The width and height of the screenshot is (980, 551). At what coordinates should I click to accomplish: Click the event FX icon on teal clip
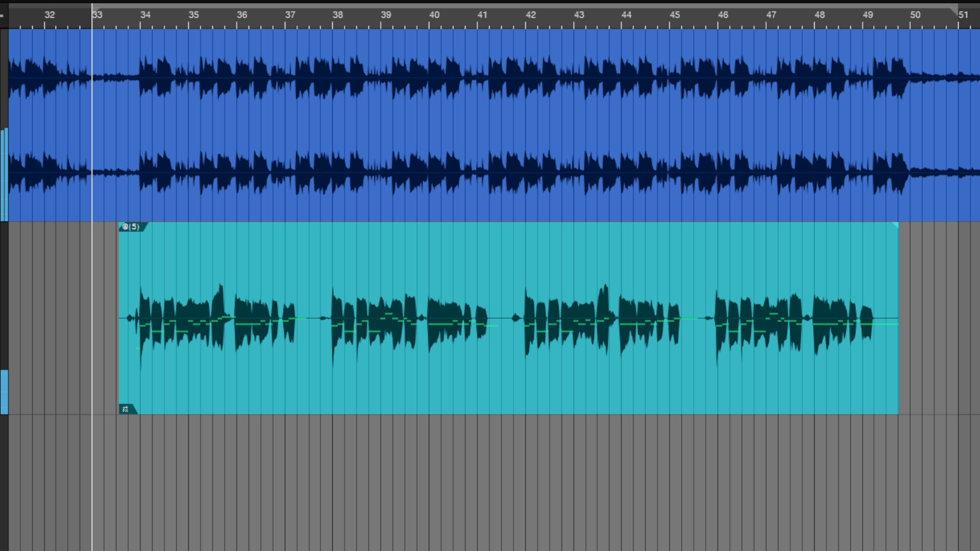click(126, 409)
